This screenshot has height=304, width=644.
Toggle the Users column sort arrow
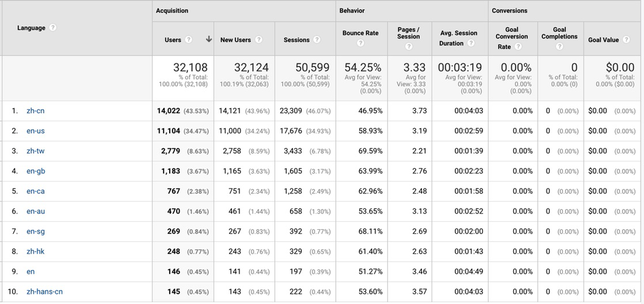coord(208,40)
